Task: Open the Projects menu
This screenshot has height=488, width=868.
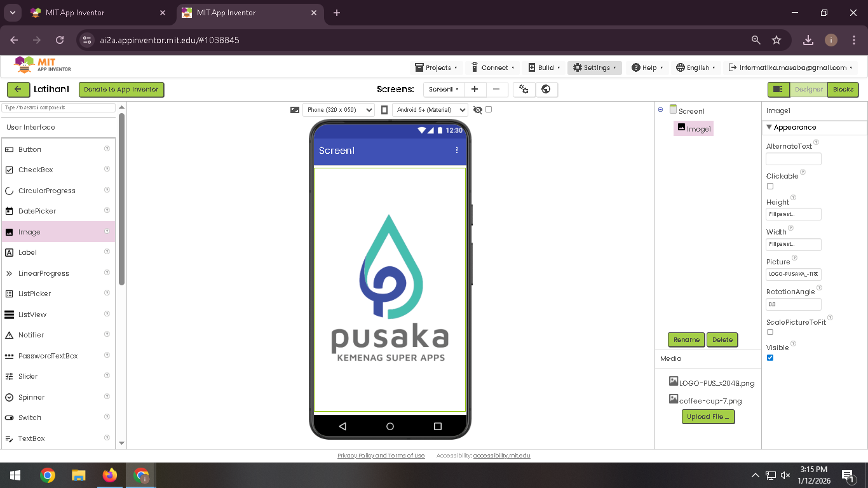Action: [436, 67]
